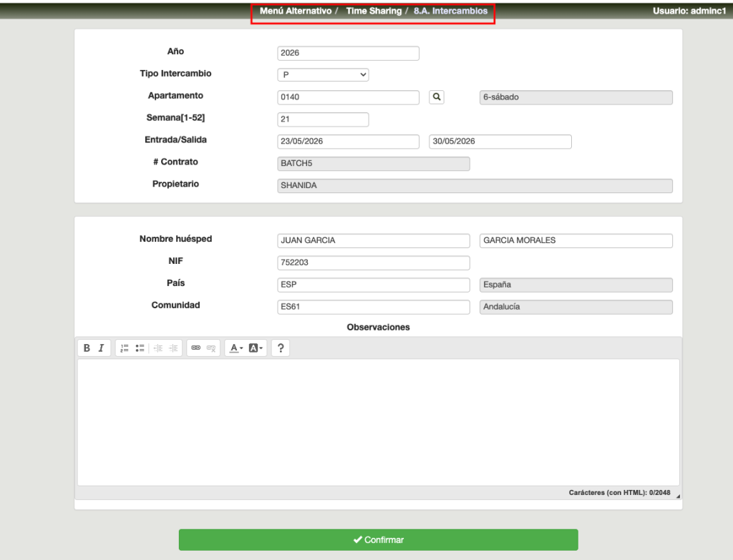Focus the Año field
The height and width of the screenshot is (560, 733).
(x=347, y=54)
